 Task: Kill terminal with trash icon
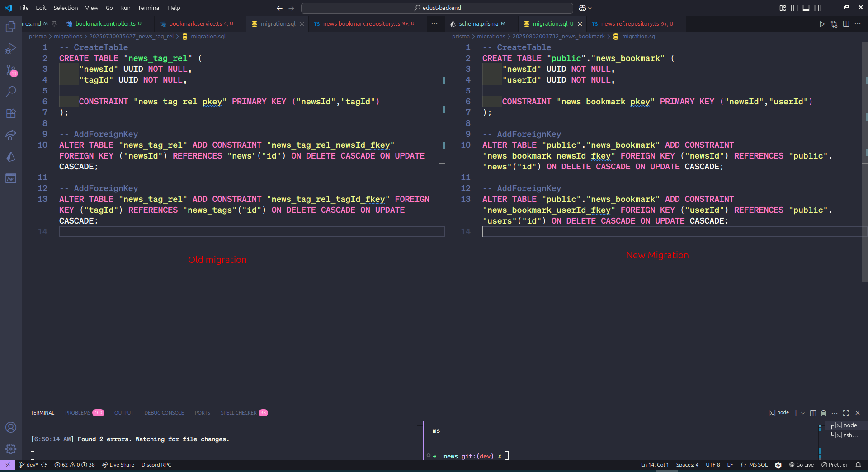tap(823, 413)
